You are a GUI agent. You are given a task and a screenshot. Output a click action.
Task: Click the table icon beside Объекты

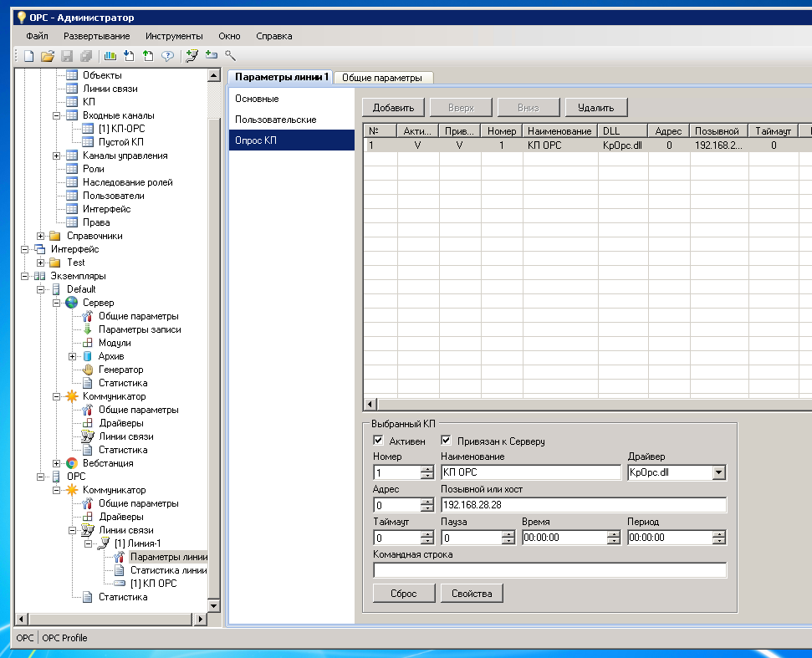coord(72,75)
